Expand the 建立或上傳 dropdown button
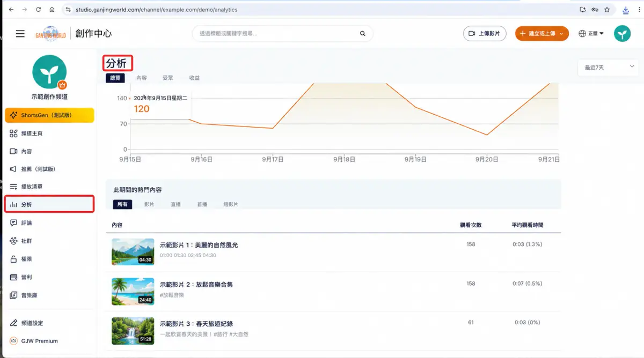Image resolution: width=644 pixels, height=358 pixels. pyautogui.click(x=541, y=34)
